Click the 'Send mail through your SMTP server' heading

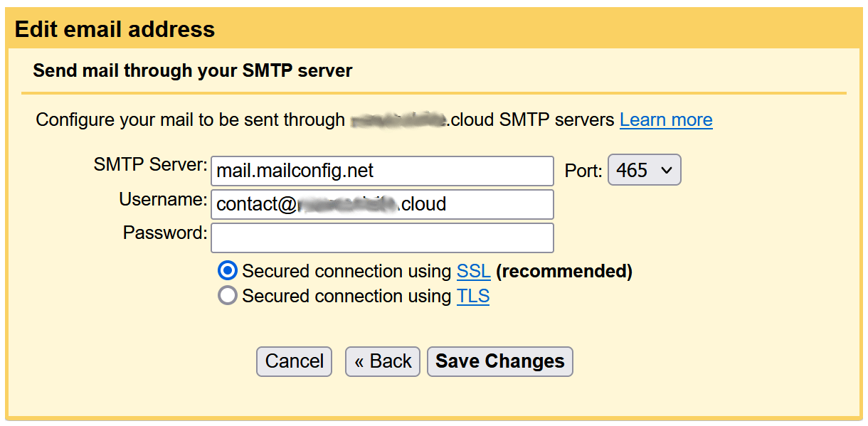pos(193,71)
